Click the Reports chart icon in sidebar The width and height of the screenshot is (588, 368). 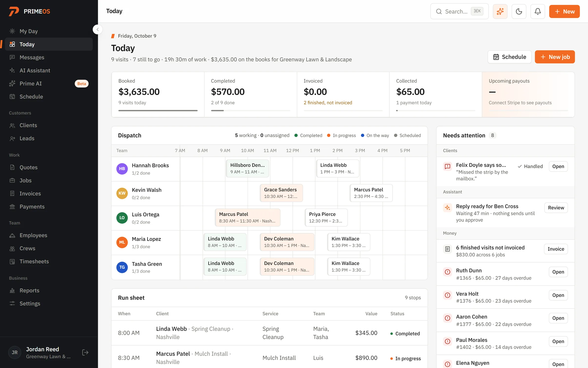(x=12, y=290)
